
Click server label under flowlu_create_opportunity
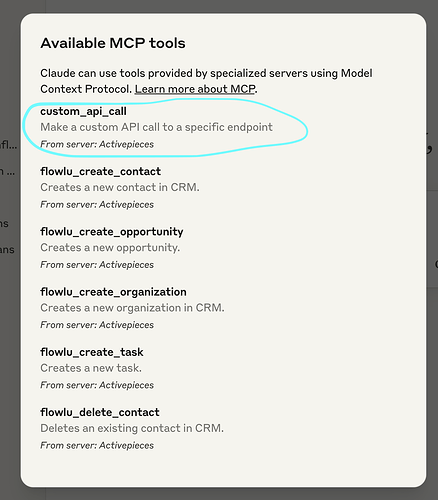(97, 265)
